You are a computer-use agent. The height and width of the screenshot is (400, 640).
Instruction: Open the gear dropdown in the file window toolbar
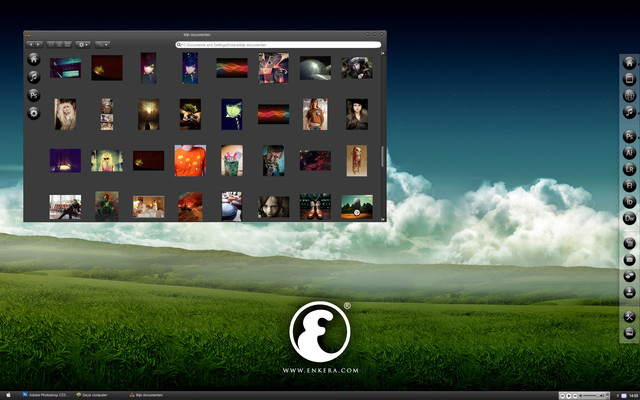click(82, 44)
